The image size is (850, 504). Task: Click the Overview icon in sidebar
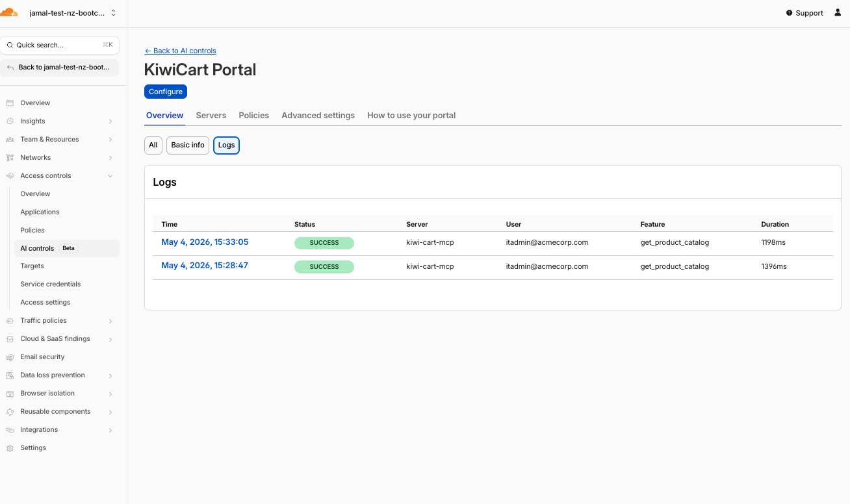point(10,103)
